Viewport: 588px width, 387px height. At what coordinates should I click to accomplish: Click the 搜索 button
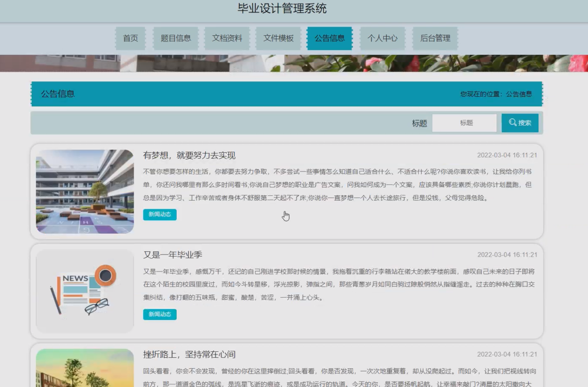pos(520,123)
